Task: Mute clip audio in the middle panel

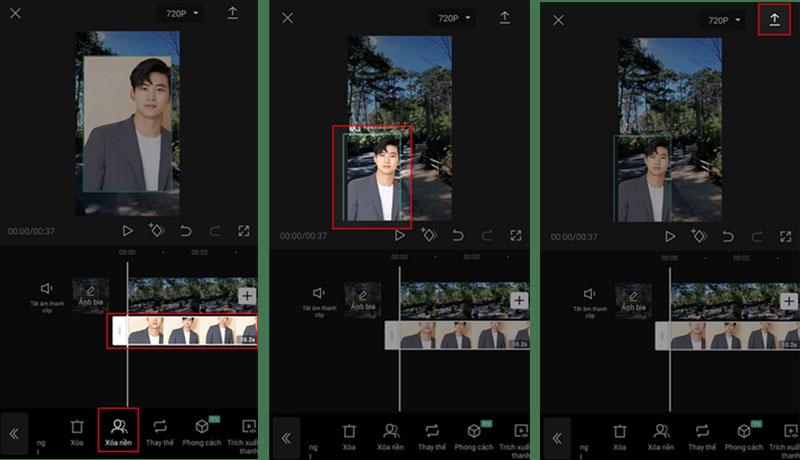Action: pos(318,298)
